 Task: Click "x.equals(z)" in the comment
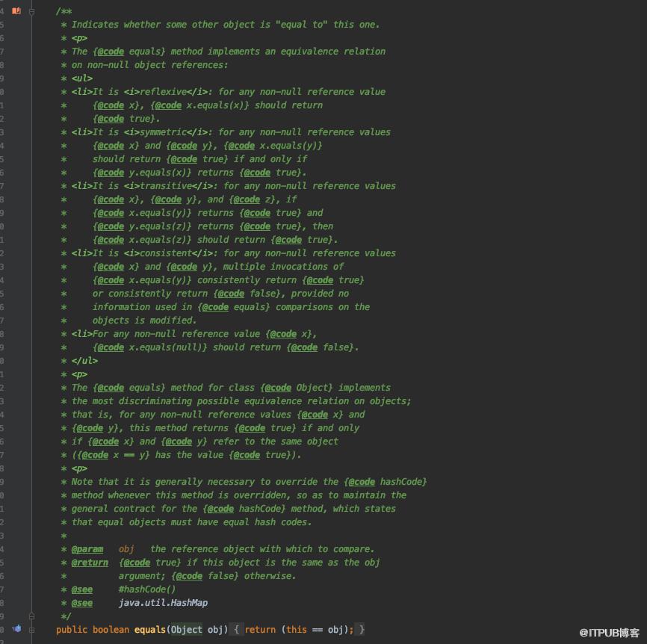pyautogui.click(x=157, y=239)
